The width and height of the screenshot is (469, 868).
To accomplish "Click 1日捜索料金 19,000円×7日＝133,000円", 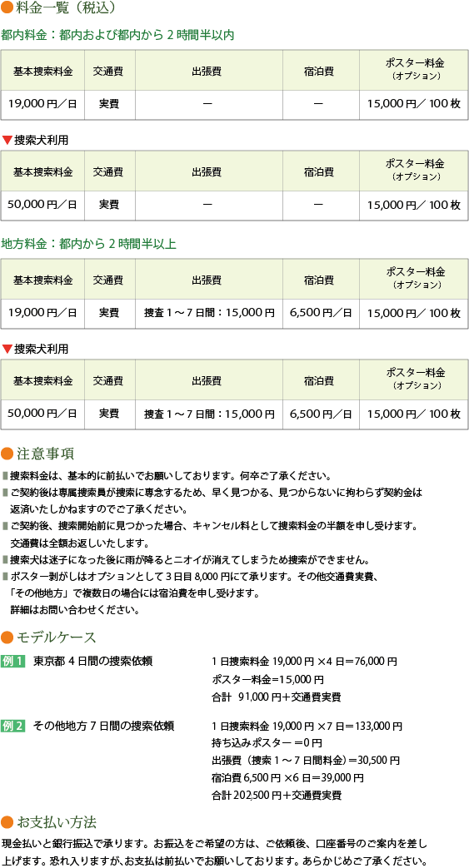I will coord(307,727).
